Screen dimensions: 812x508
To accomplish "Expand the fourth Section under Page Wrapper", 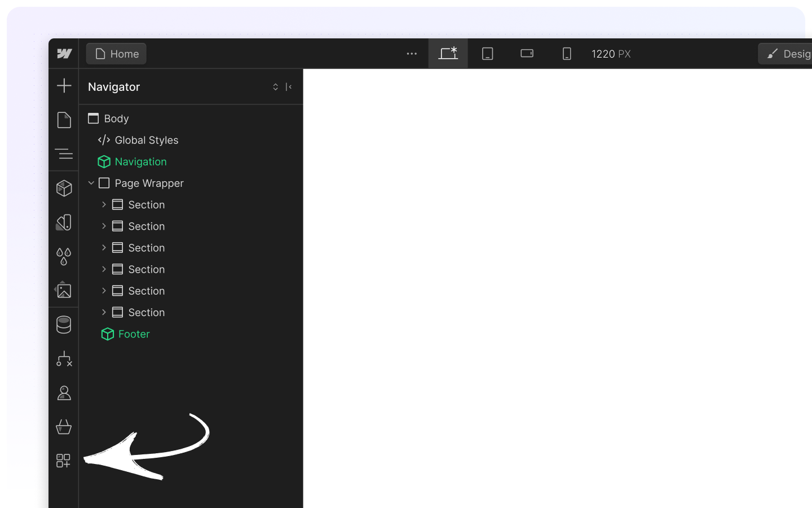I will point(104,269).
